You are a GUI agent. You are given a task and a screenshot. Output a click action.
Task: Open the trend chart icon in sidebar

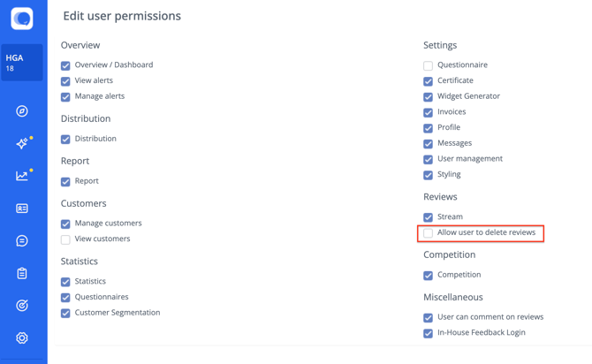22,176
